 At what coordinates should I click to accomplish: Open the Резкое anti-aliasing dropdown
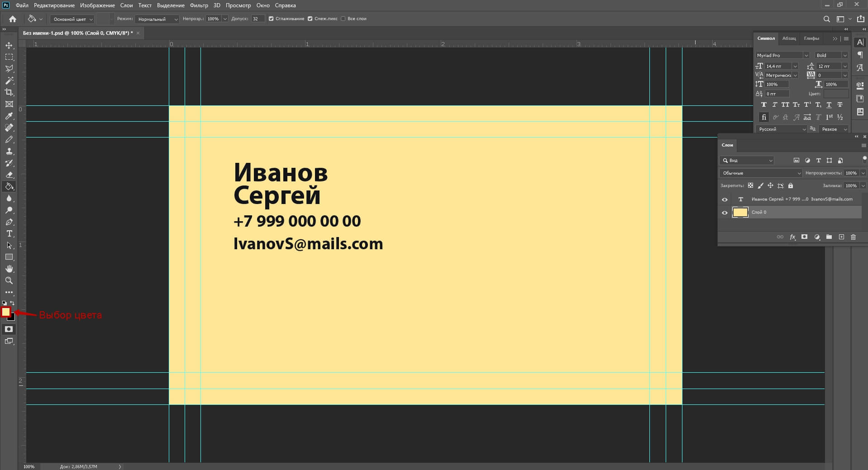coord(834,129)
